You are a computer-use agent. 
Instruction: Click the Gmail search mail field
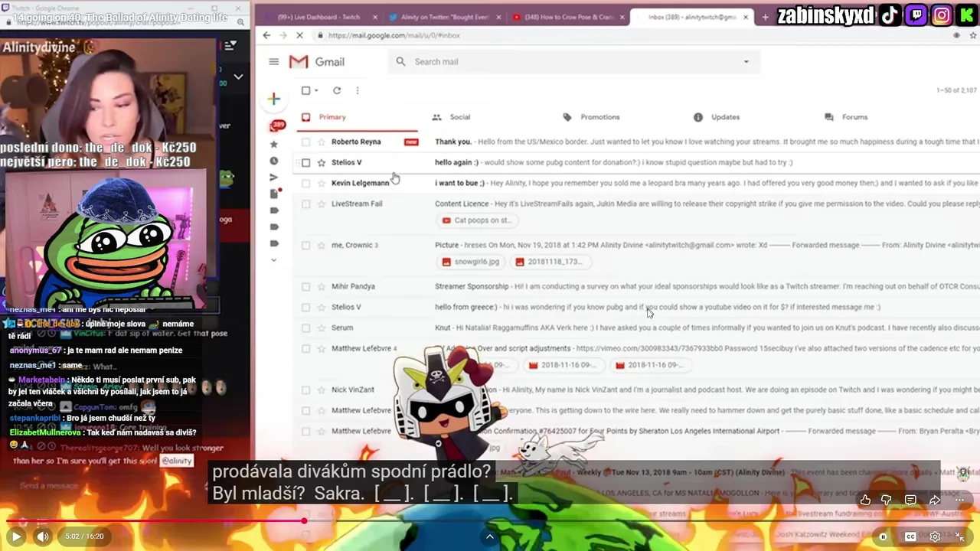[574, 62]
